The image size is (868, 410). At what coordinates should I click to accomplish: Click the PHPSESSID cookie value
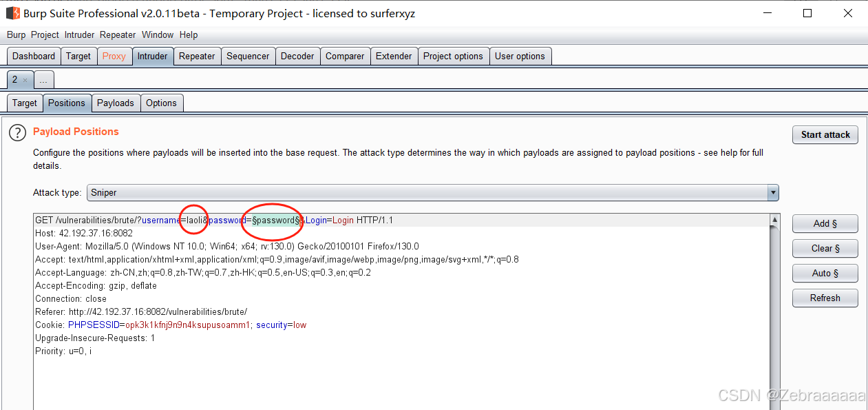coord(187,325)
